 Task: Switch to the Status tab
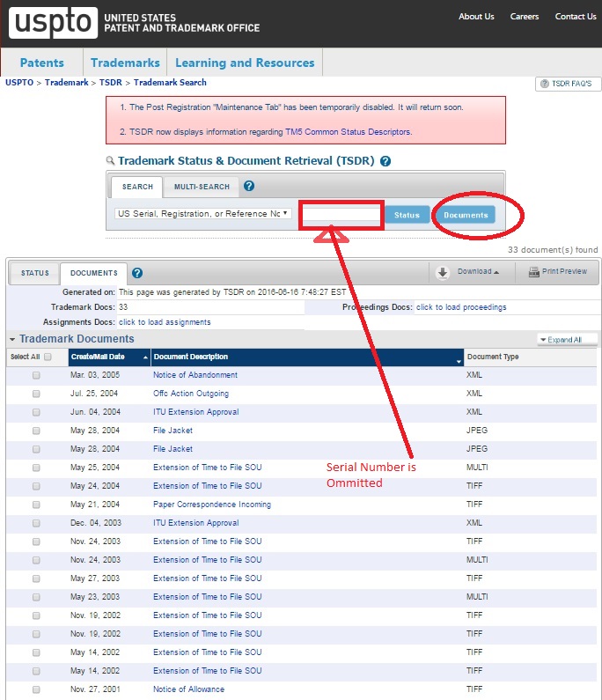35,273
